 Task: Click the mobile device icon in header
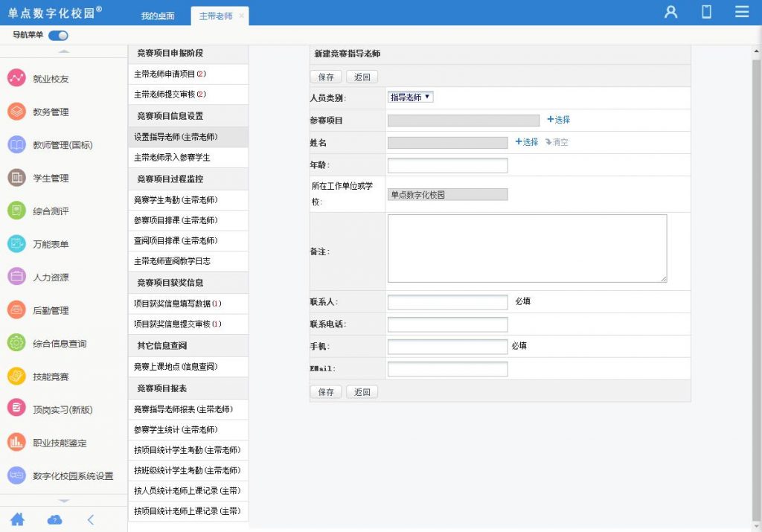point(707,12)
